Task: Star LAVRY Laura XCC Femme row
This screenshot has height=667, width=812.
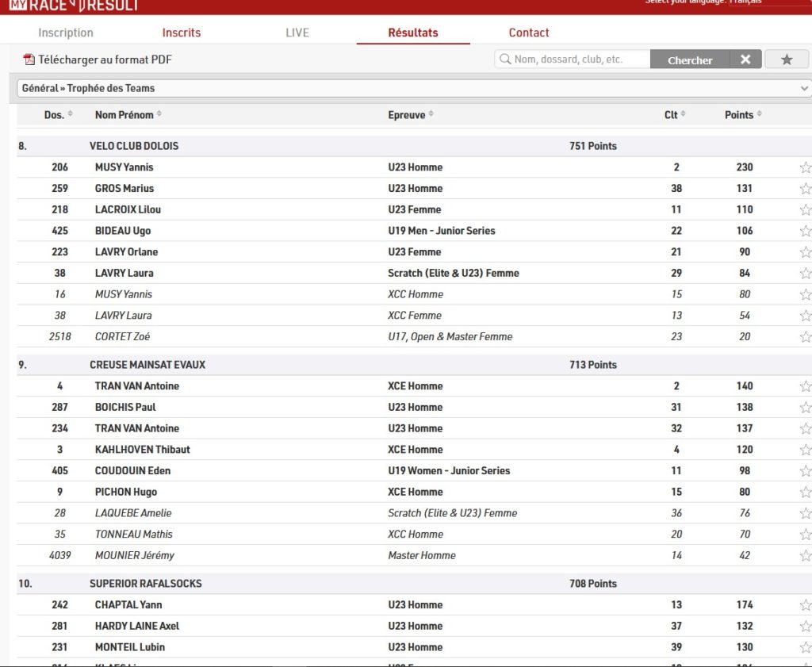Action: coord(806,316)
